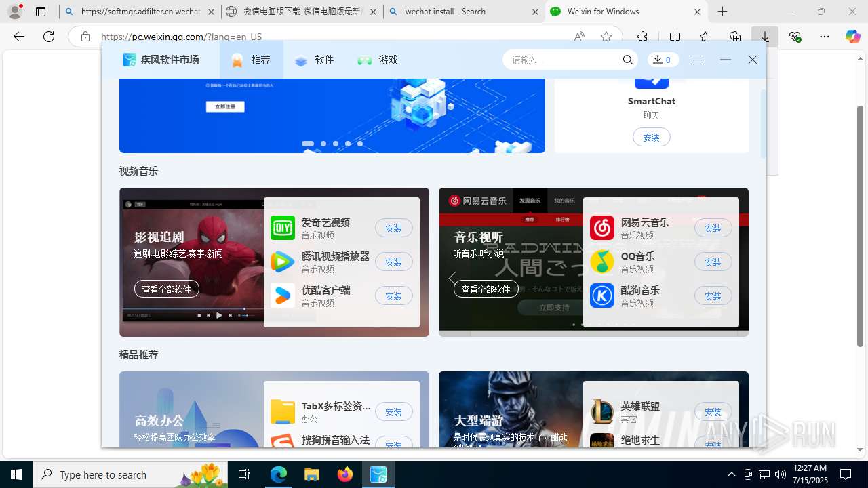Install QQ音乐

[x=713, y=262]
